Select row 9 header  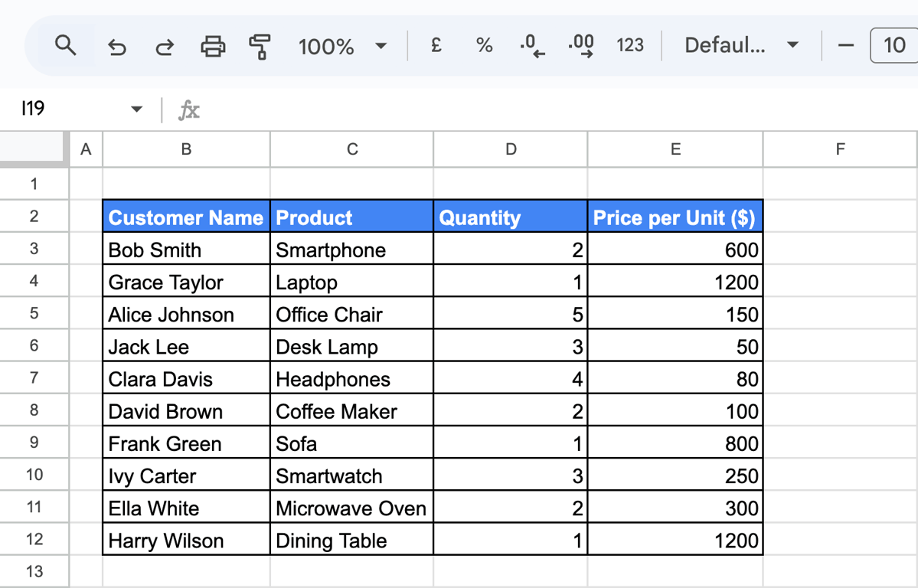34,442
